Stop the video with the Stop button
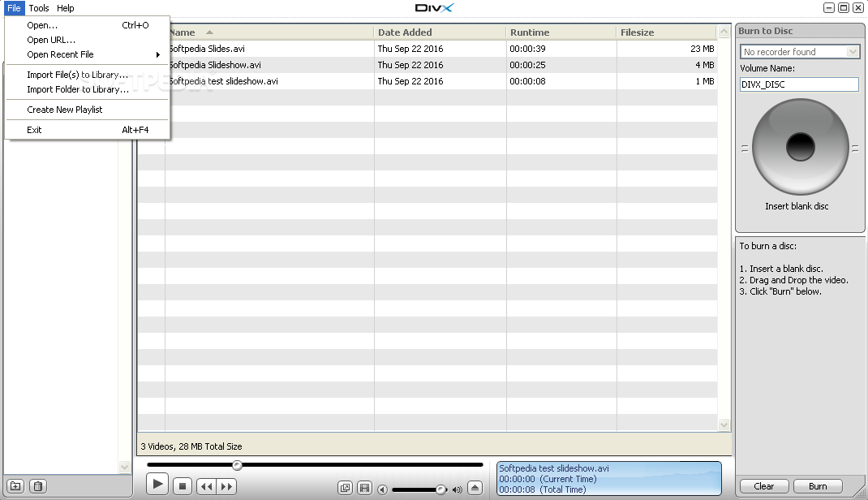The image size is (868, 500). click(183, 487)
